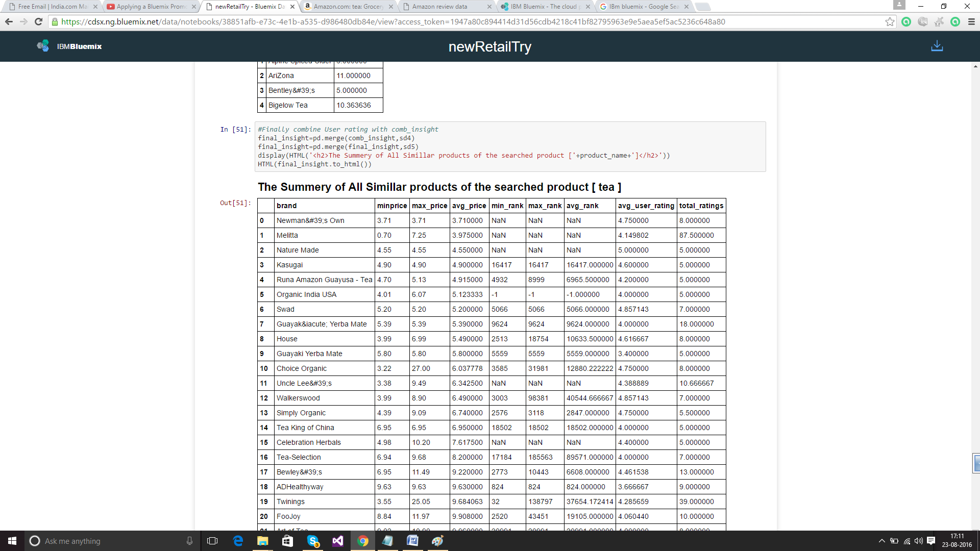This screenshot has height=551, width=980.
Task: Reload the current browser page
Action: pos(38,22)
